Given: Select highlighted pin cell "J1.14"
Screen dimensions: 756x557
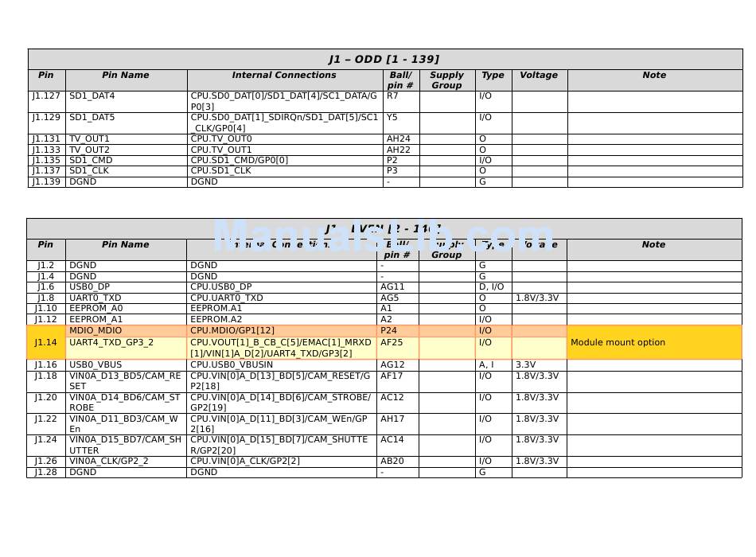Looking at the screenshot, I should [46, 342].
